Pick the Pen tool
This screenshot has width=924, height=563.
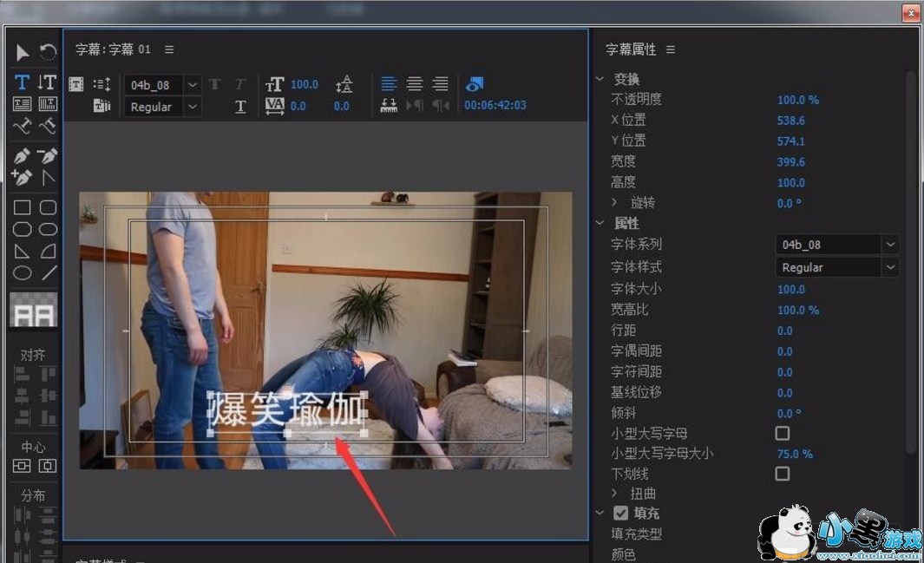[22, 156]
